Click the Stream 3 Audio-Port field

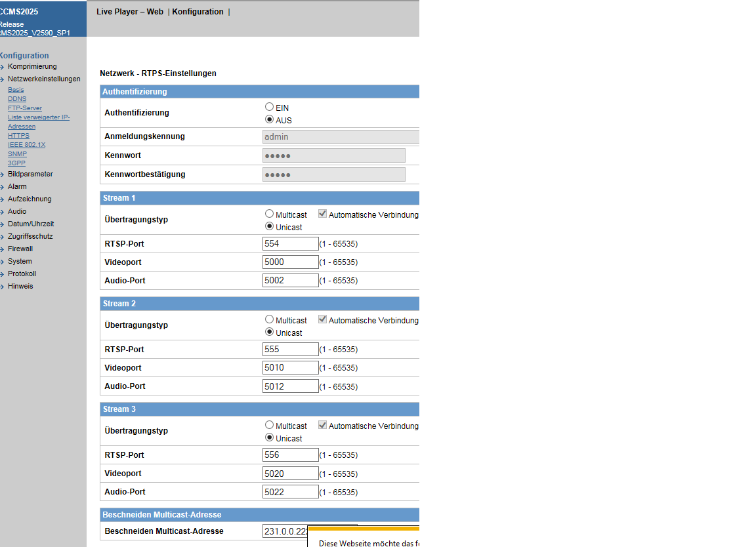pyautogui.click(x=290, y=492)
